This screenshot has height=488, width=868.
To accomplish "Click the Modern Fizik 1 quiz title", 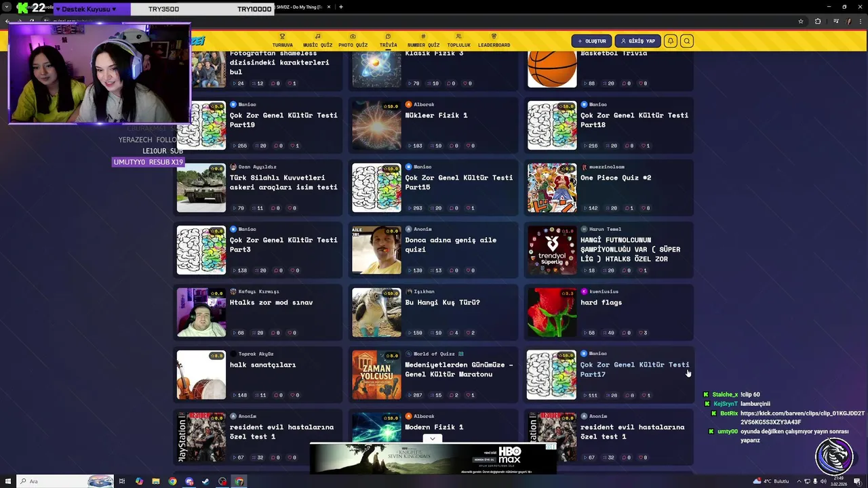I will [x=434, y=427].
